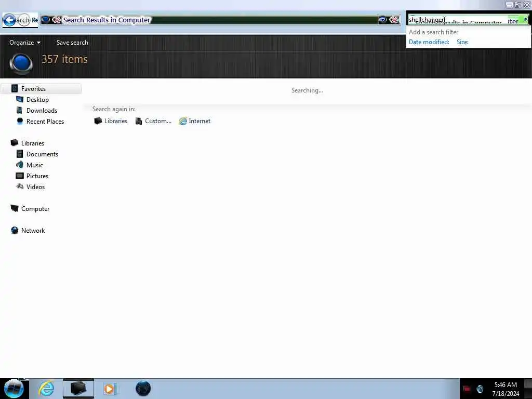The width and height of the screenshot is (532, 399).
Task: Click the round blue system tray icon
Action: pos(480,389)
